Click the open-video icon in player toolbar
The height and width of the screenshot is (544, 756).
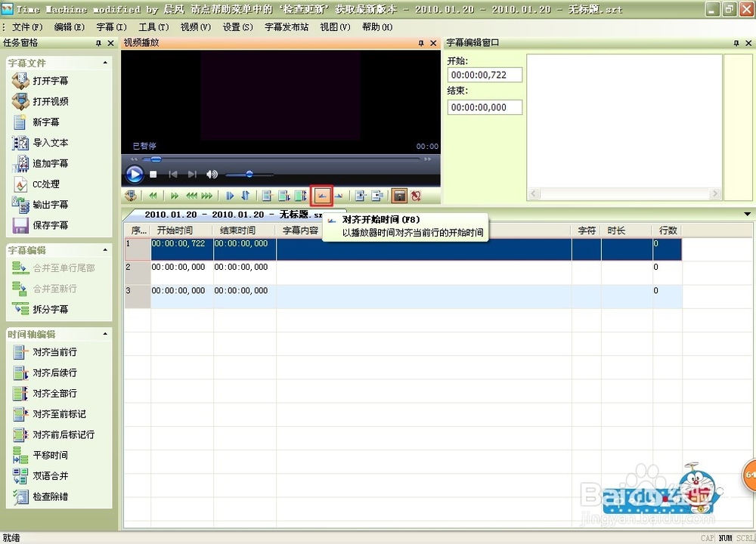131,196
